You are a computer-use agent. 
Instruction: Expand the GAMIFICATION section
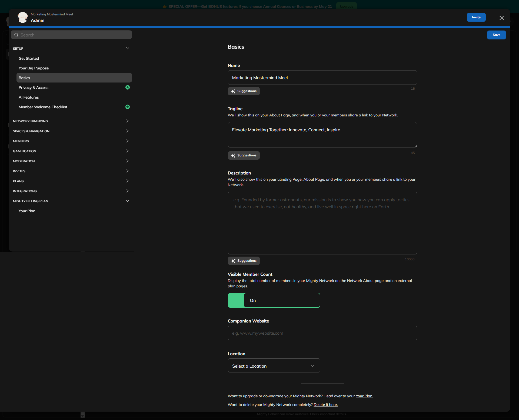tap(128, 151)
